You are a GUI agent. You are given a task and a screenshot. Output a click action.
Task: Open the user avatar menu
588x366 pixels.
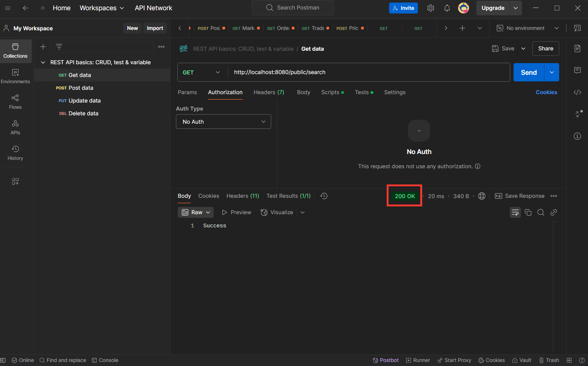(464, 8)
